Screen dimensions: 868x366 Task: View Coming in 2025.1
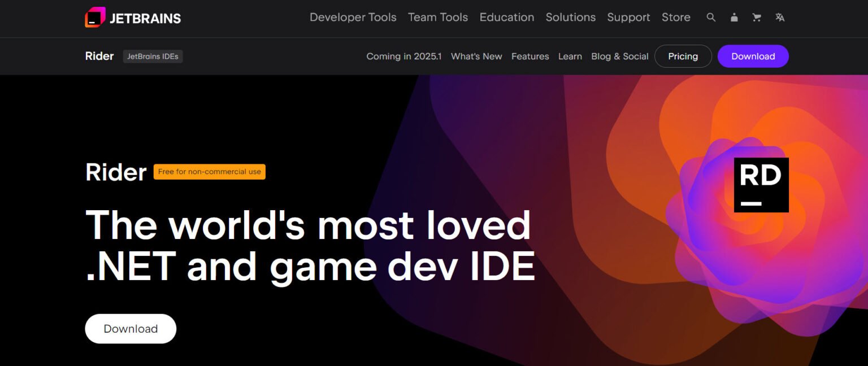pos(403,56)
